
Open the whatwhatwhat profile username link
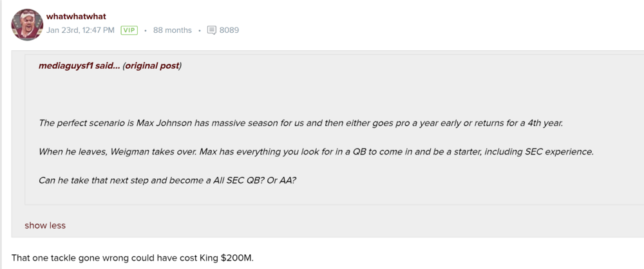pos(76,16)
